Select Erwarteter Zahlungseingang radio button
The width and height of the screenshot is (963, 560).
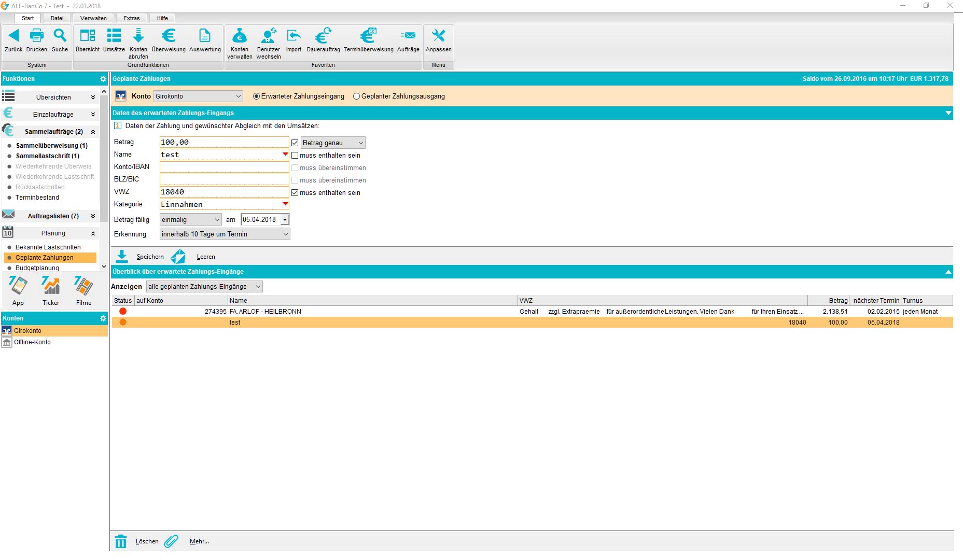click(x=256, y=96)
